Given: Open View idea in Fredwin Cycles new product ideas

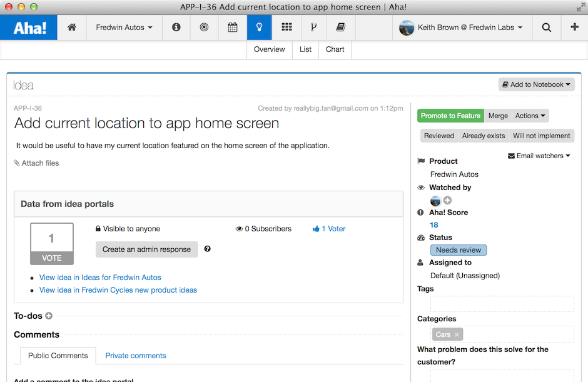Looking at the screenshot, I should coord(118,290).
